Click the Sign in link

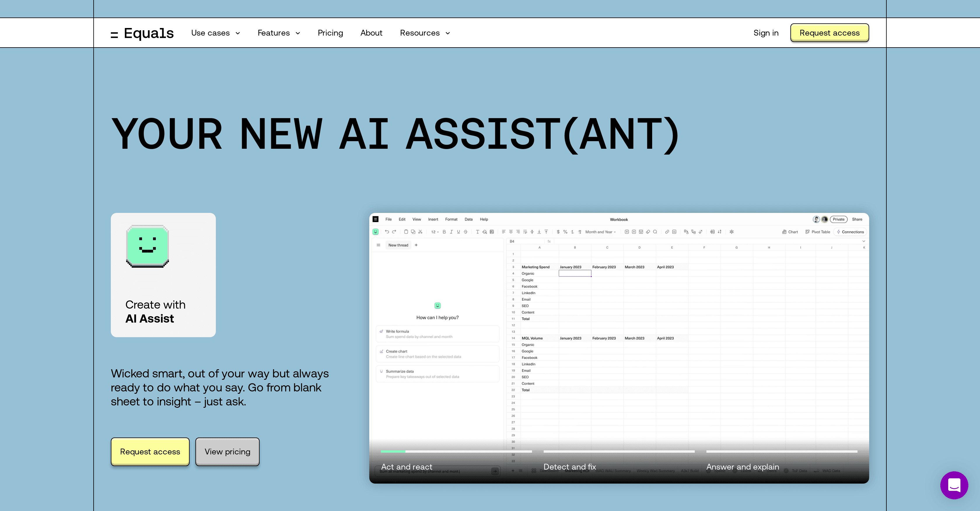[x=766, y=33]
